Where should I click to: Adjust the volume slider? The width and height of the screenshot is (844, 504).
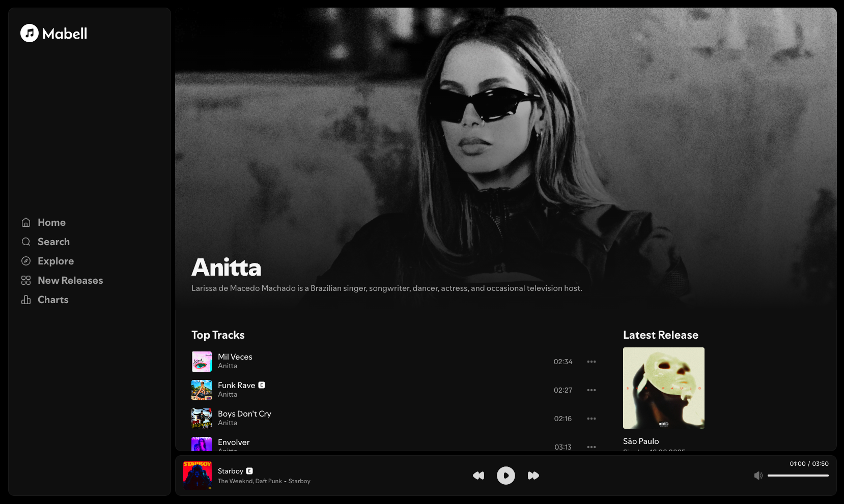pyautogui.click(x=798, y=476)
